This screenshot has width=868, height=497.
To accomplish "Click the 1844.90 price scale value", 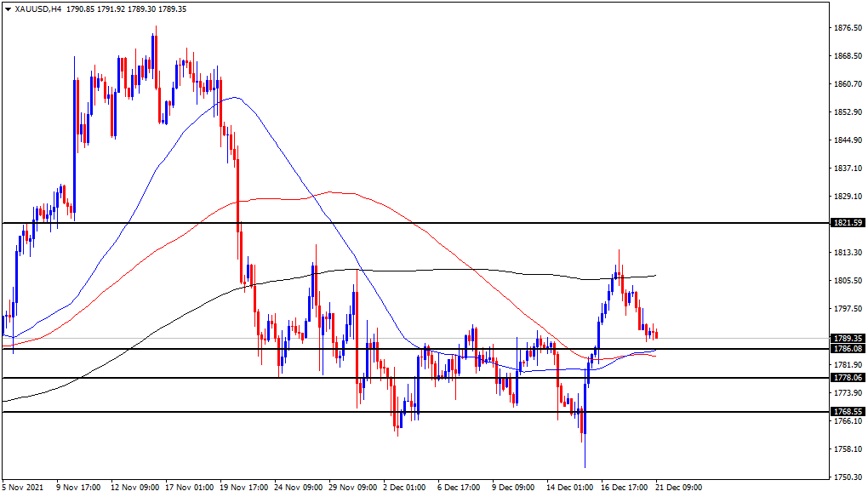I will (848, 140).
